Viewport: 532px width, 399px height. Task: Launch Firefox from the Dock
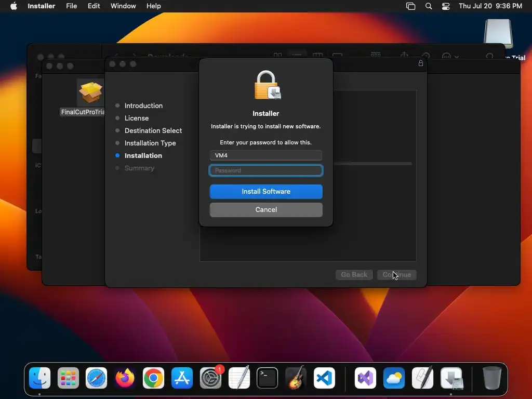(125, 378)
